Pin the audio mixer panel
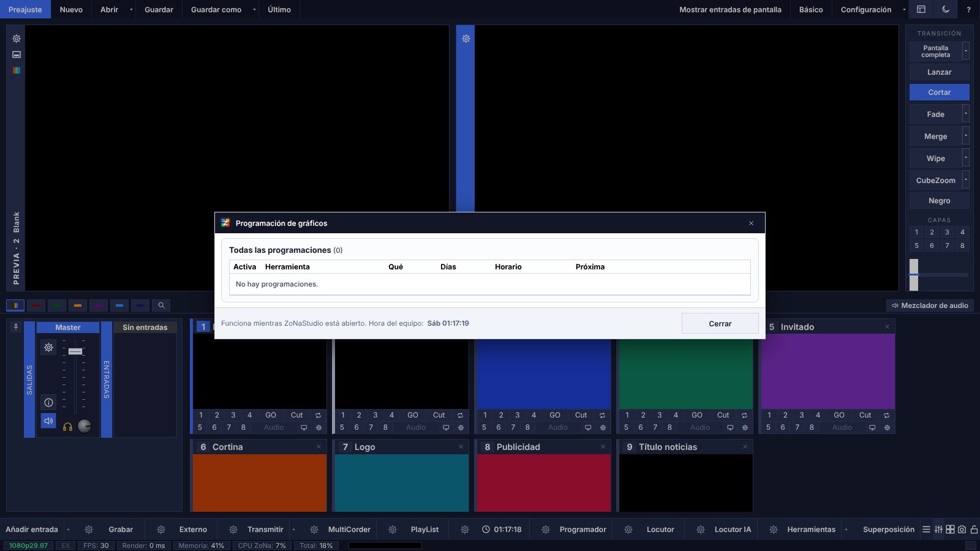The height and width of the screenshot is (551, 980). 16,327
